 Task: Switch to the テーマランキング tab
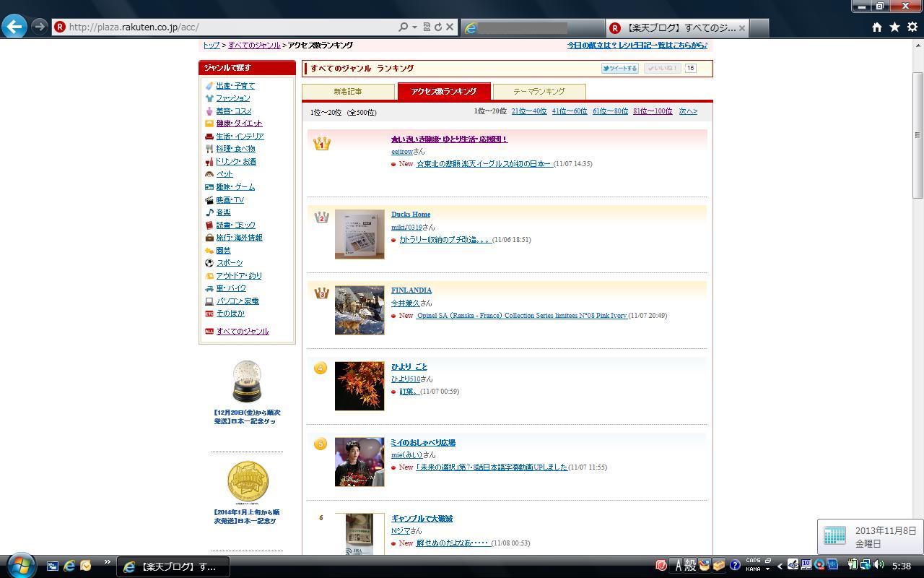pos(539,92)
